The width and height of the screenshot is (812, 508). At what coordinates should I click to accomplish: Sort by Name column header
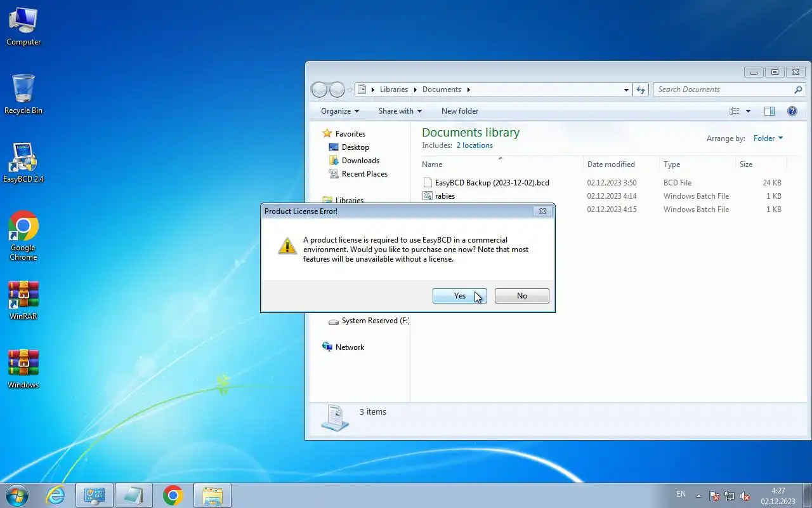pyautogui.click(x=501, y=164)
